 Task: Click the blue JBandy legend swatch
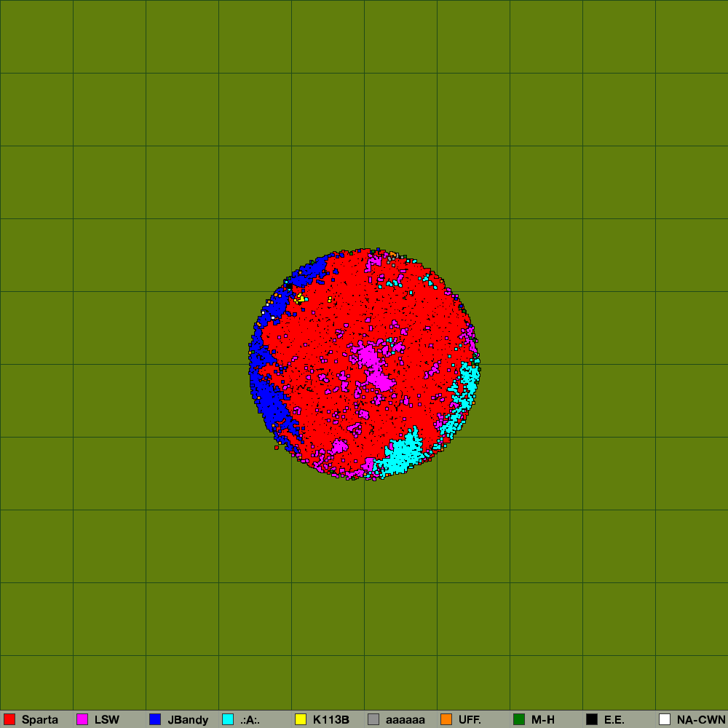tap(155, 719)
